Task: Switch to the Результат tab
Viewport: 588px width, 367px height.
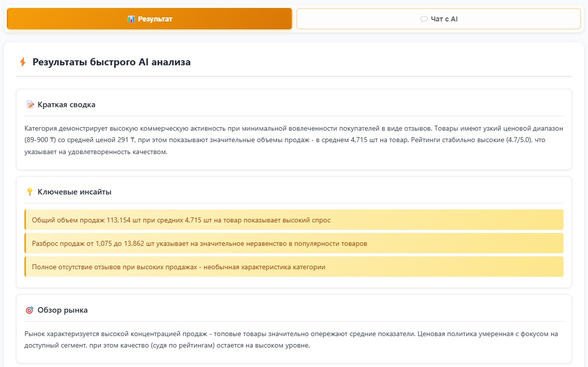Action: coord(150,19)
